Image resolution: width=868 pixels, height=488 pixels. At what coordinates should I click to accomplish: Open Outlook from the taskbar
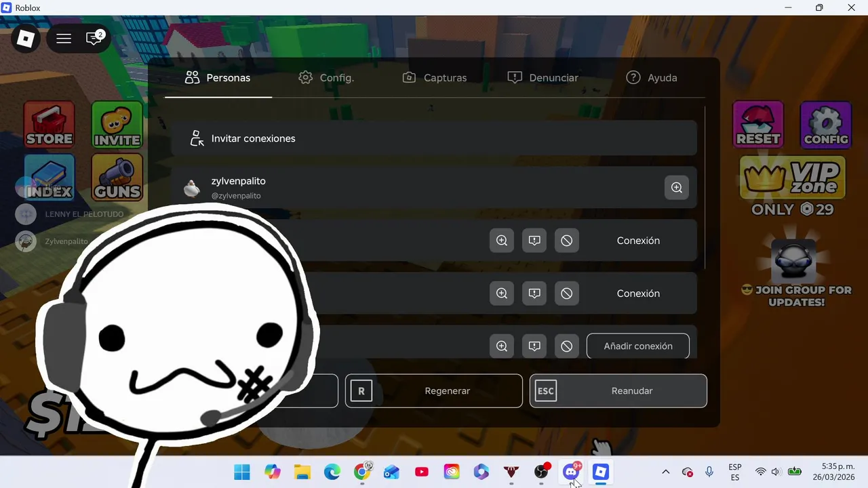coord(392,472)
